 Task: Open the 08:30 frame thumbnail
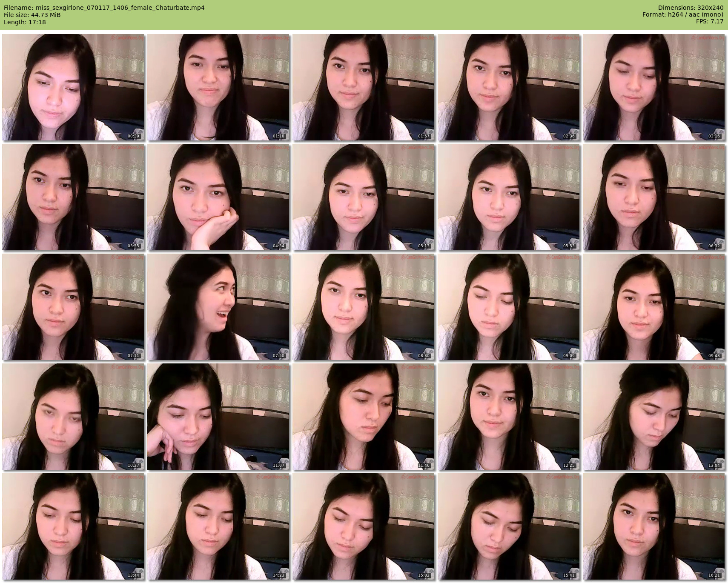(x=363, y=307)
